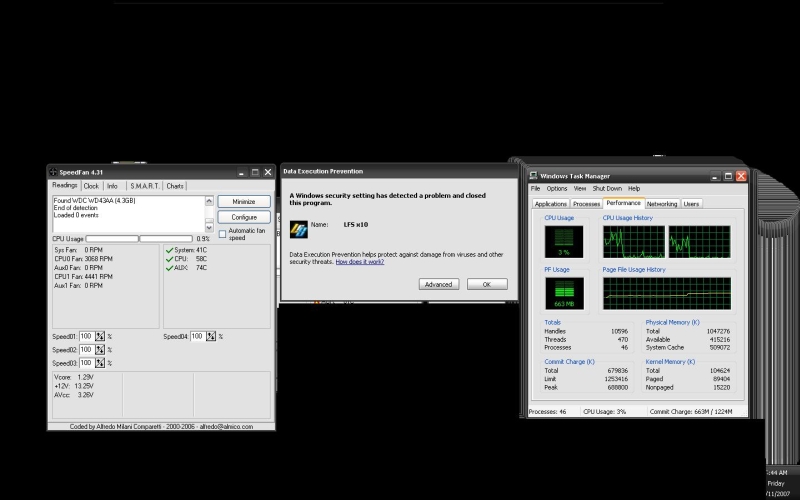Click the LFS program icon in the DEP dialog
This screenshot has height=500, width=800.
point(298,229)
